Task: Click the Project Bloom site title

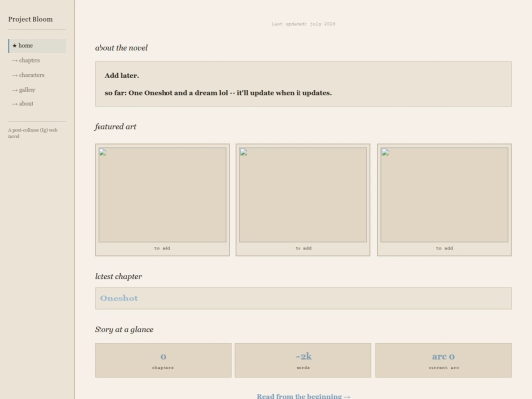Action: [x=31, y=19]
